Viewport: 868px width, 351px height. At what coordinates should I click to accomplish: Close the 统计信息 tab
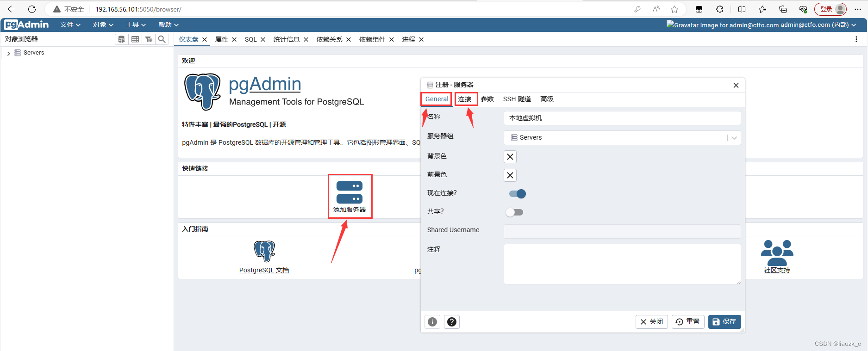(306, 40)
